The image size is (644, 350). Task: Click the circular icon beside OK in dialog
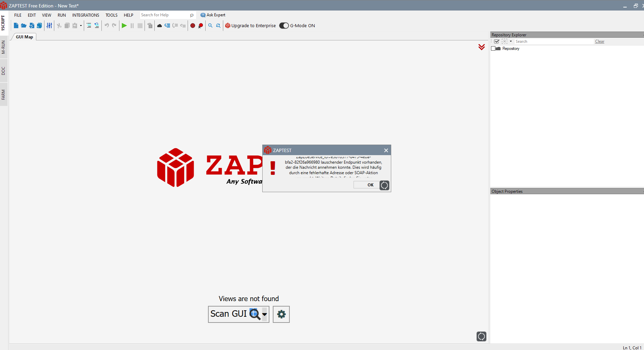pyautogui.click(x=384, y=185)
